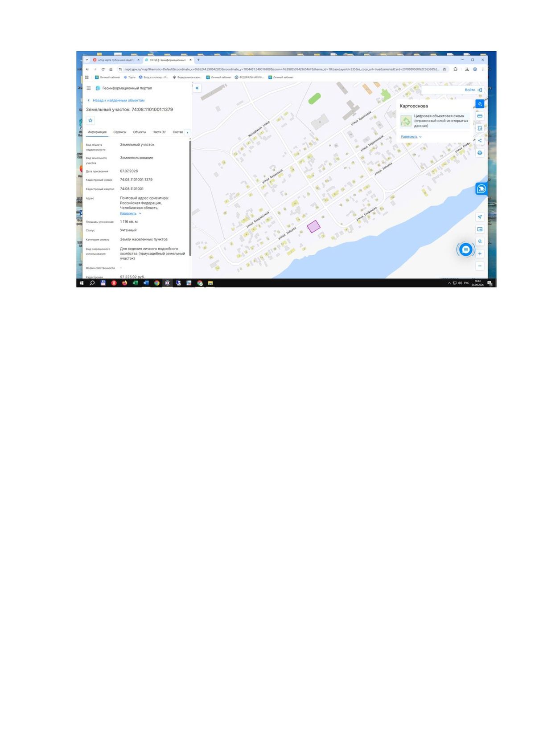
Task: Switch to browser tab нспд карта публичная
Action: click(x=116, y=60)
